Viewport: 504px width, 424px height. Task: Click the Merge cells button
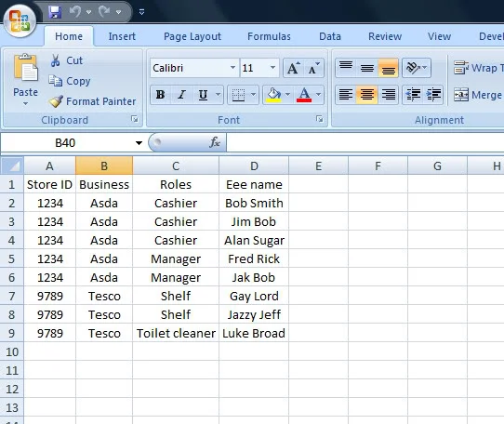(479, 95)
